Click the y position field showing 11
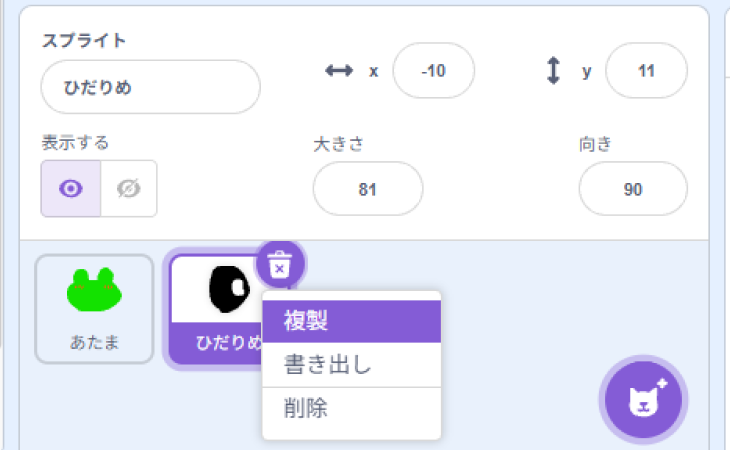This screenshot has width=730, height=450. [x=646, y=71]
